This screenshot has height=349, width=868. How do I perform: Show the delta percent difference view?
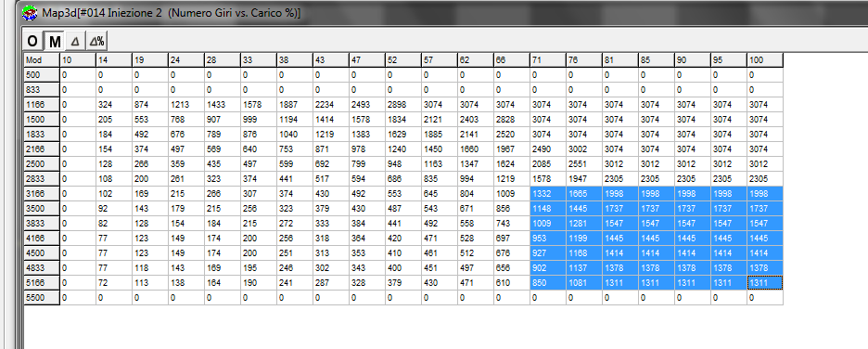tap(96, 41)
